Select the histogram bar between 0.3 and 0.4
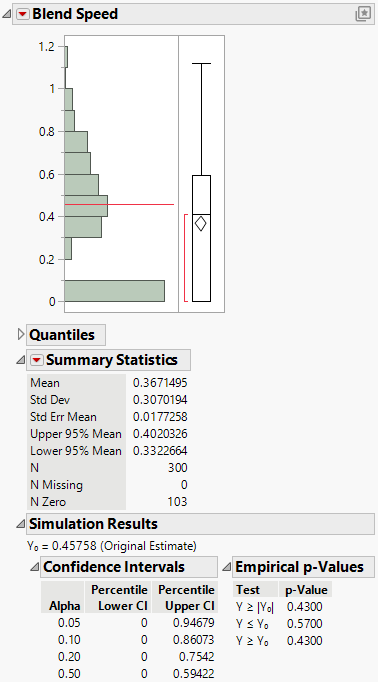The width and height of the screenshot is (378, 682). 83,227
